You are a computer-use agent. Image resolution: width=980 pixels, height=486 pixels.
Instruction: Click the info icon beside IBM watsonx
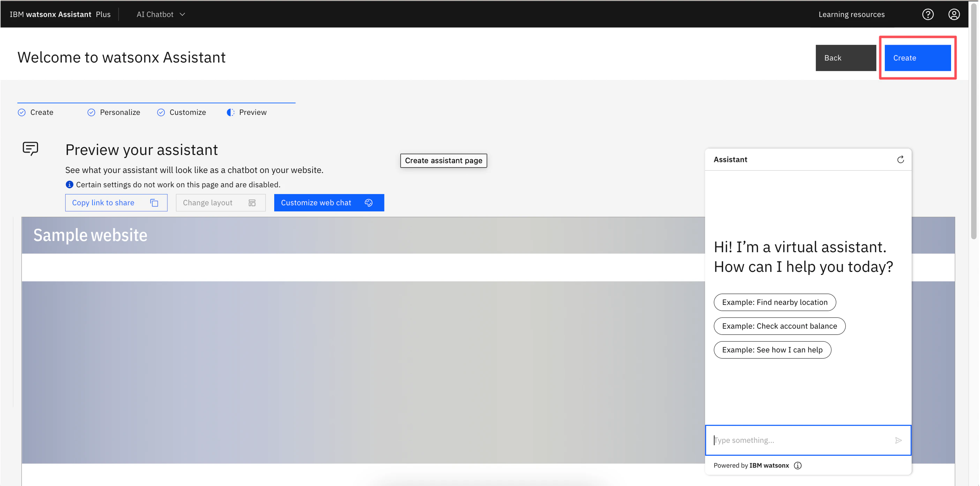click(x=798, y=465)
